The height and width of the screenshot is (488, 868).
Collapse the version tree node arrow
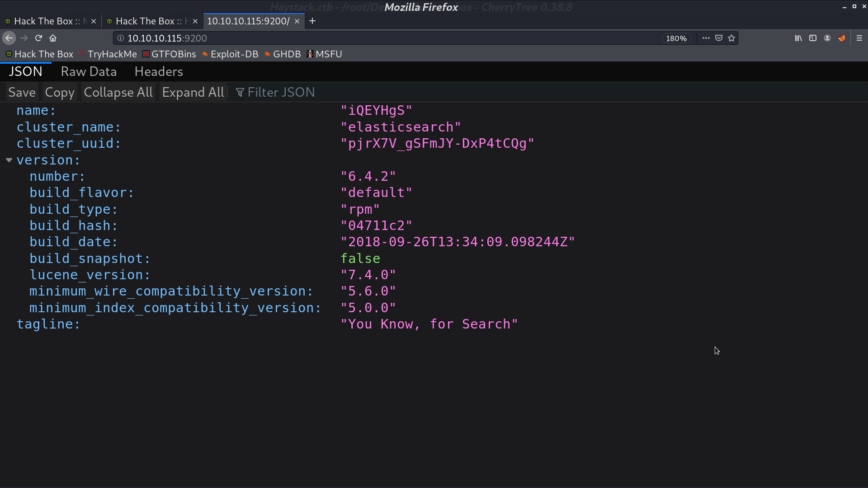pyautogui.click(x=9, y=160)
